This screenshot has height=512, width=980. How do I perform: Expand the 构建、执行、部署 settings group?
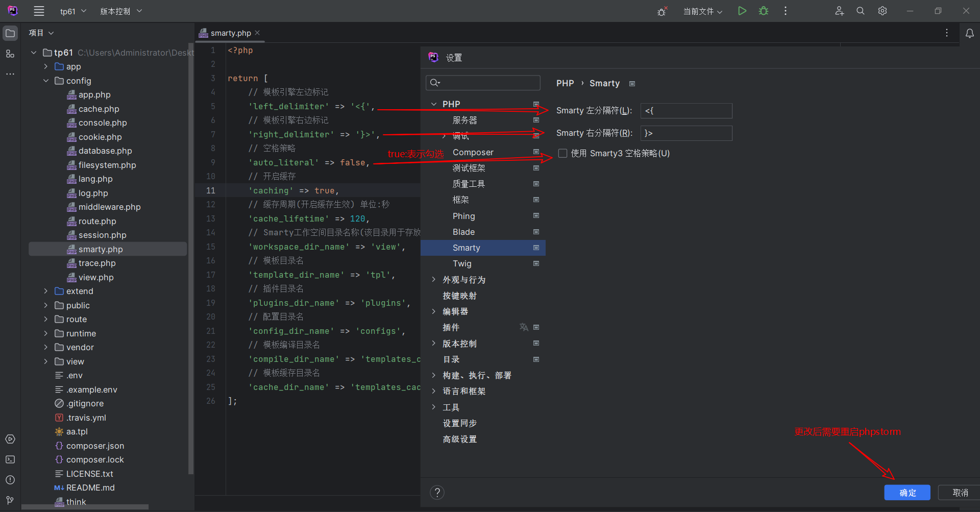pos(434,375)
